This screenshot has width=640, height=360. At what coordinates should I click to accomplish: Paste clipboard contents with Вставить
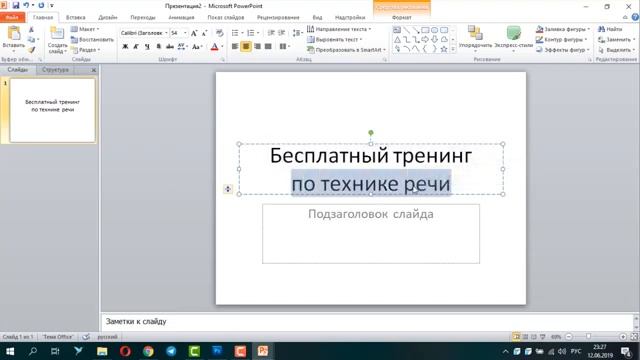13,38
